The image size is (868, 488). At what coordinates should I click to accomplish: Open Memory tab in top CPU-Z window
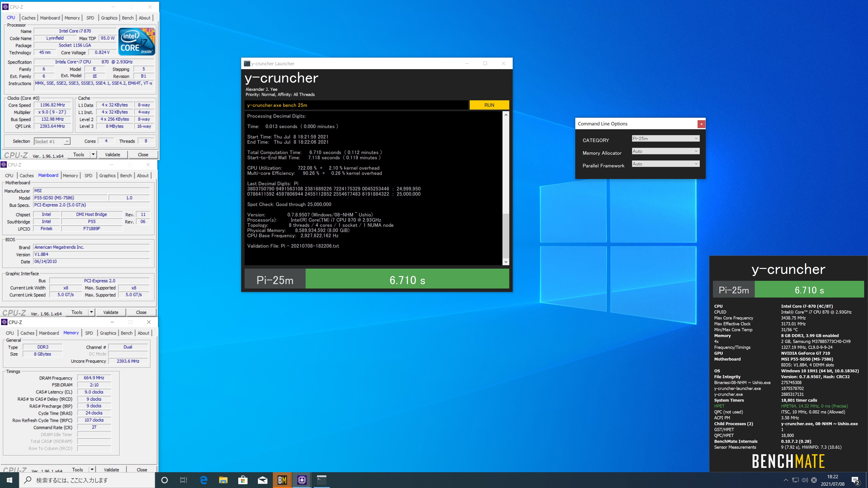pos(72,18)
